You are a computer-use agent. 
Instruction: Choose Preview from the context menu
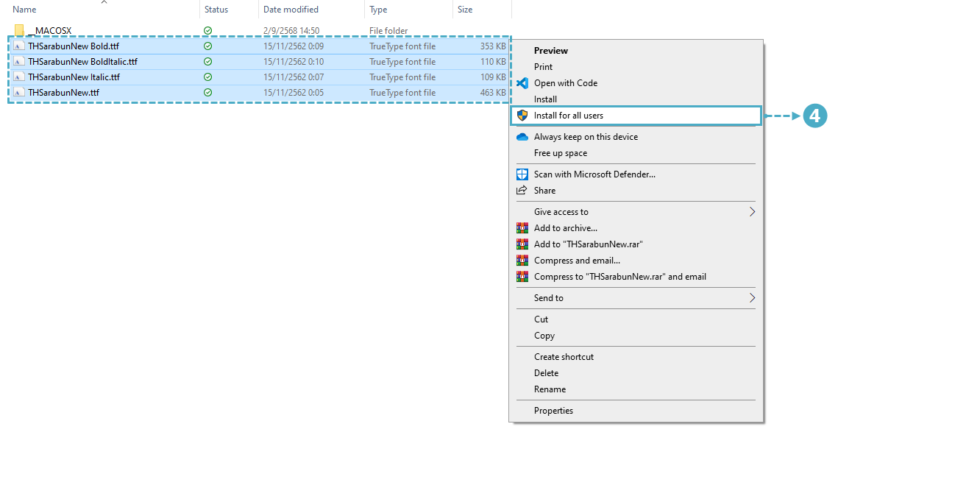pos(550,51)
